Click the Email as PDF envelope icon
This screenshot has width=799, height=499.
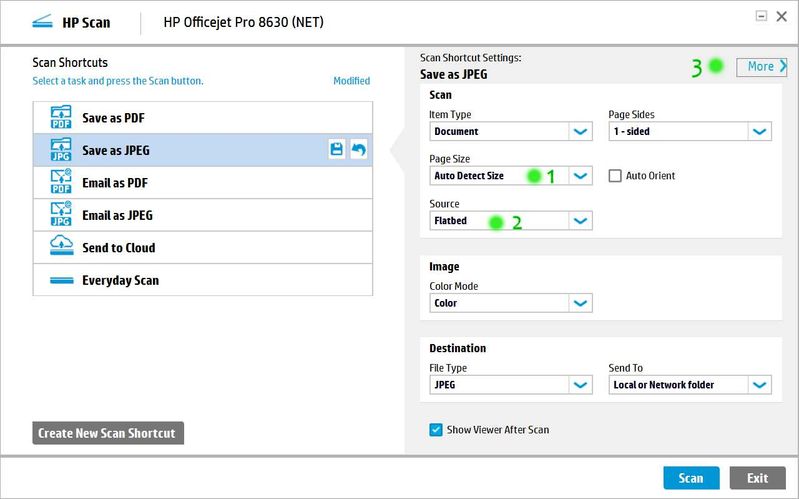coord(61,182)
